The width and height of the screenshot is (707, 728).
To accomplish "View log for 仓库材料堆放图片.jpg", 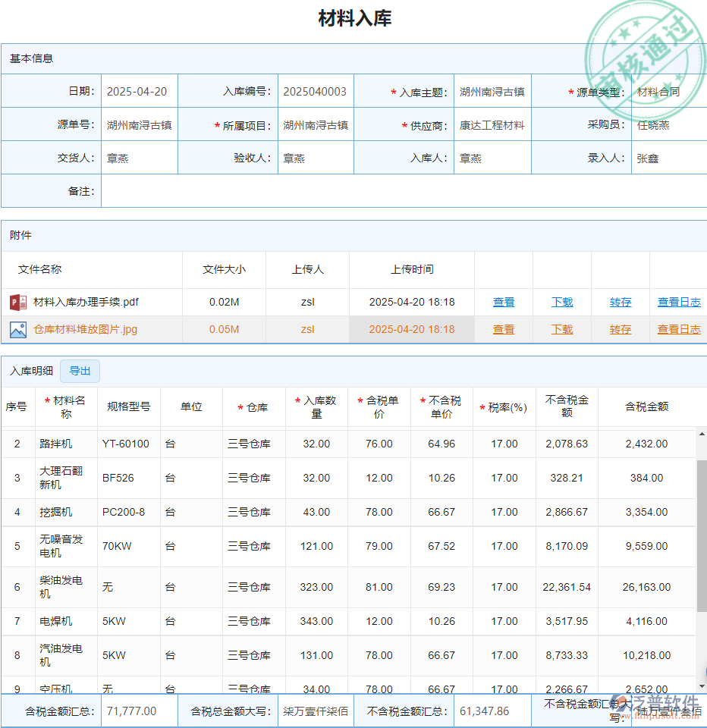I will pyautogui.click(x=679, y=330).
